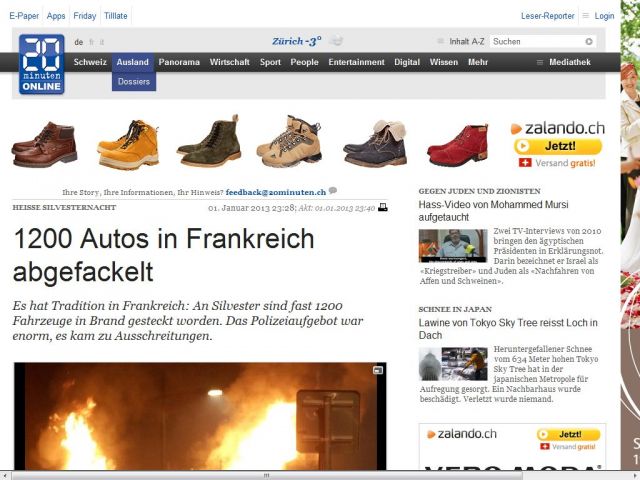Click the Jetzt! button in the lower zalando ad
640x480 pixels.
(569, 434)
